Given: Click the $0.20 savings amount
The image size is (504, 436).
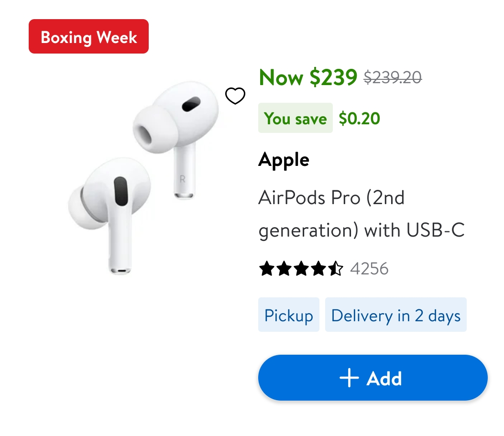Looking at the screenshot, I should click(x=359, y=118).
